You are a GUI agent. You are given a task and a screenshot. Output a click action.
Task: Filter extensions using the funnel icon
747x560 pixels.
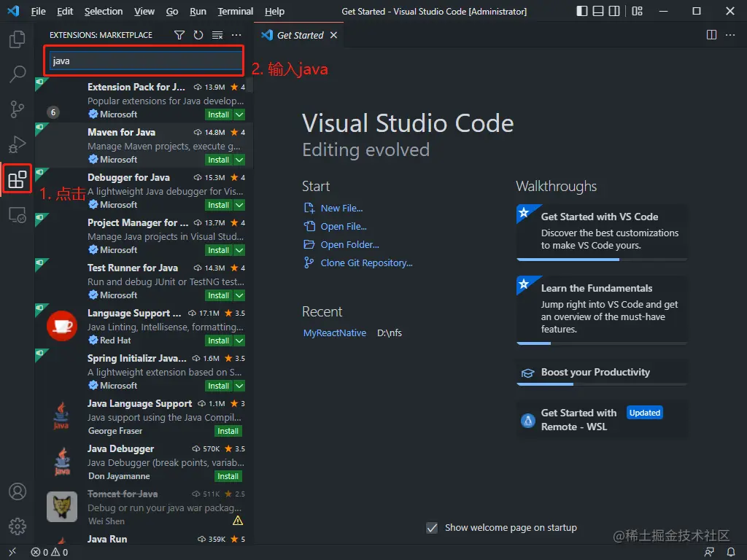click(x=179, y=35)
